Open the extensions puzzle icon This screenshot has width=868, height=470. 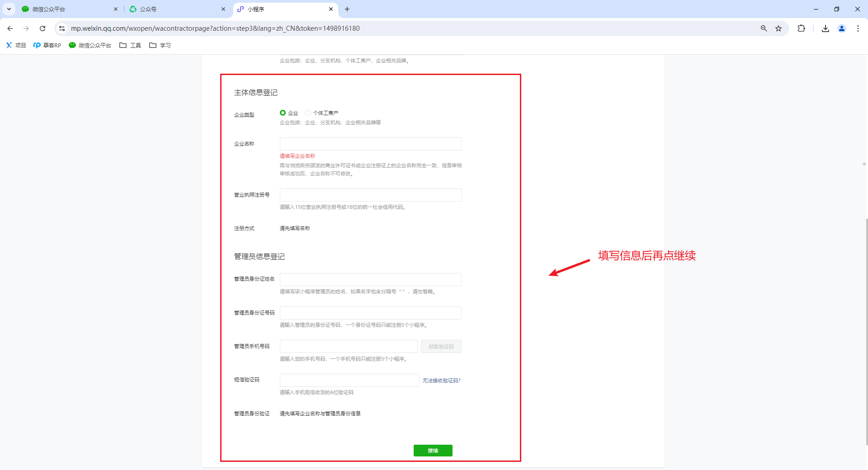point(801,28)
